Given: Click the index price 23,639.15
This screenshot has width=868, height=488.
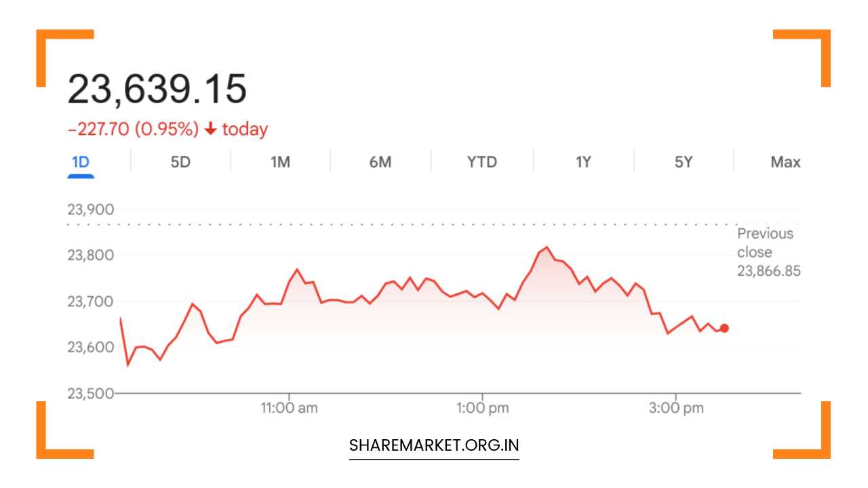Looking at the screenshot, I should tap(157, 87).
